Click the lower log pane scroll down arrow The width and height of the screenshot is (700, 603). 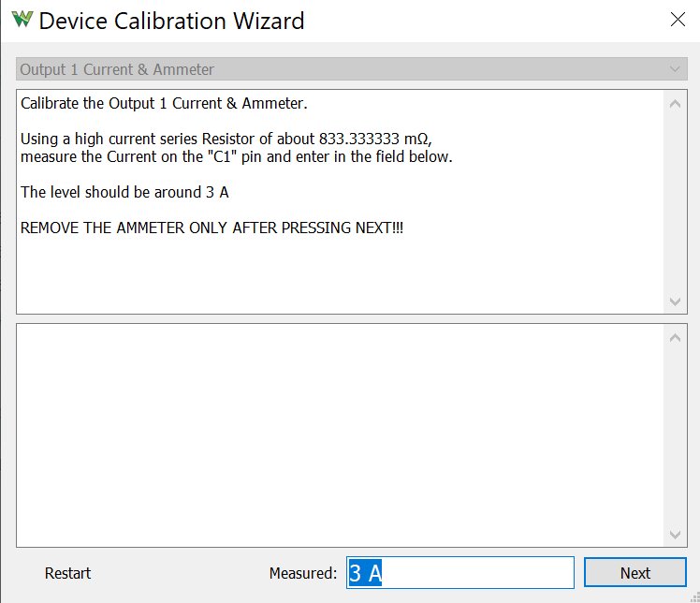(675, 535)
